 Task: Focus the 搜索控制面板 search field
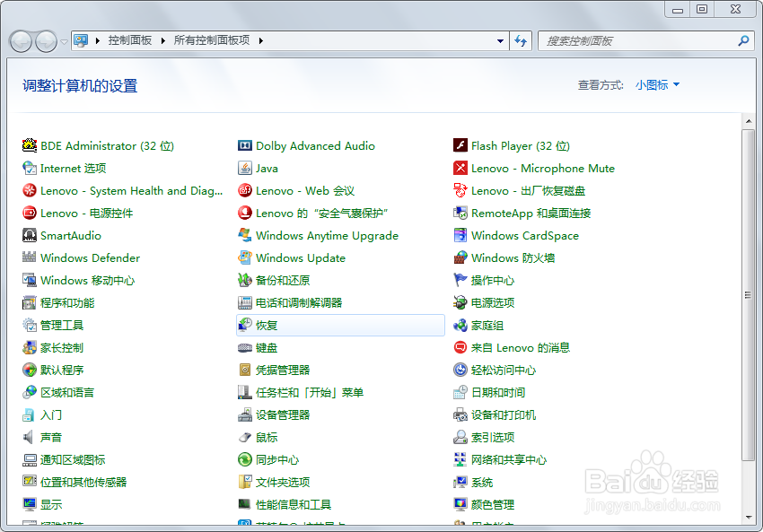pyautogui.click(x=637, y=41)
